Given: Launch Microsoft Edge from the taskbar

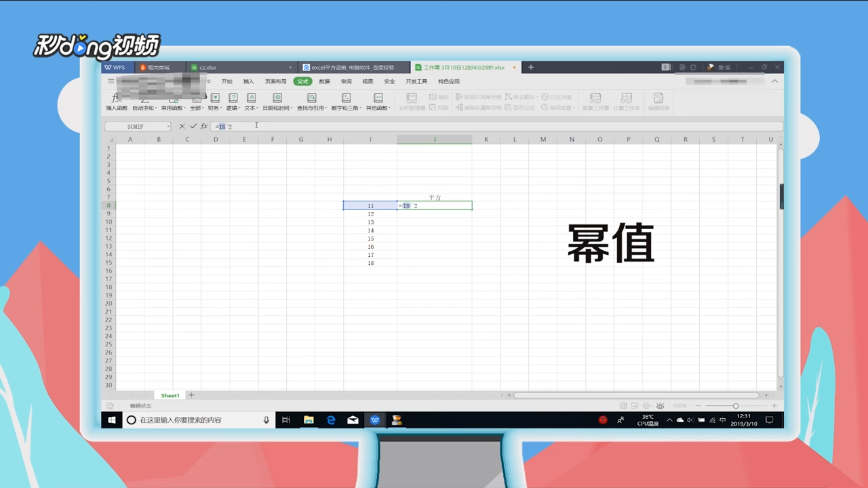Looking at the screenshot, I should pyautogui.click(x=331, y=420).
